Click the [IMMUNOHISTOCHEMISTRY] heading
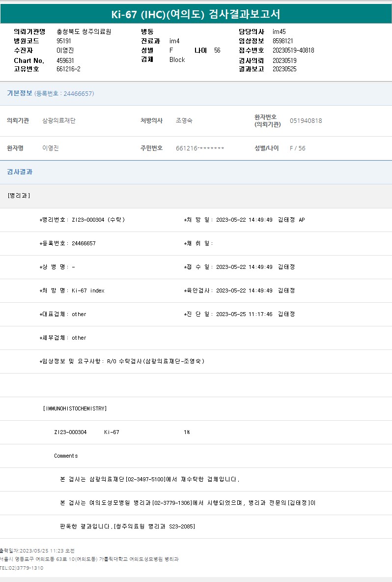 tap(75, 408)
